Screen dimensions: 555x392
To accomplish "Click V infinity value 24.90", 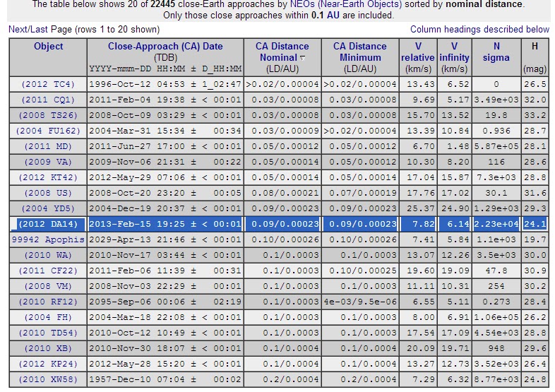I will pos(454,208).
